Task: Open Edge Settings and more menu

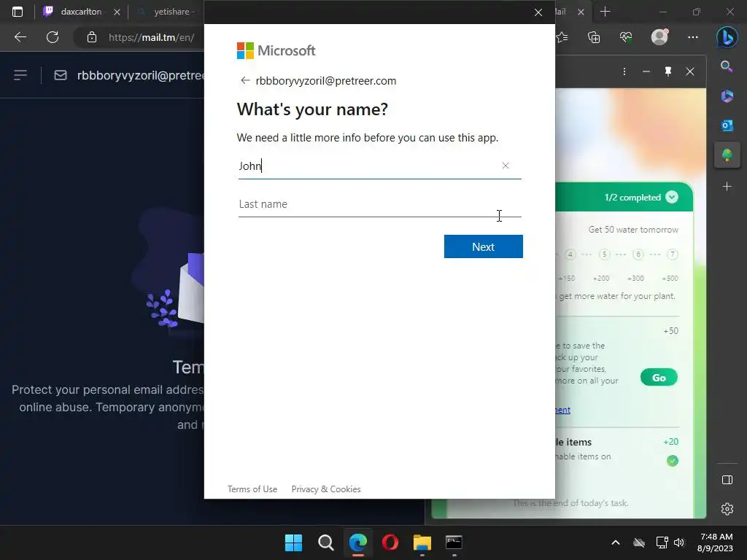Action: click(x=693, y=37)
